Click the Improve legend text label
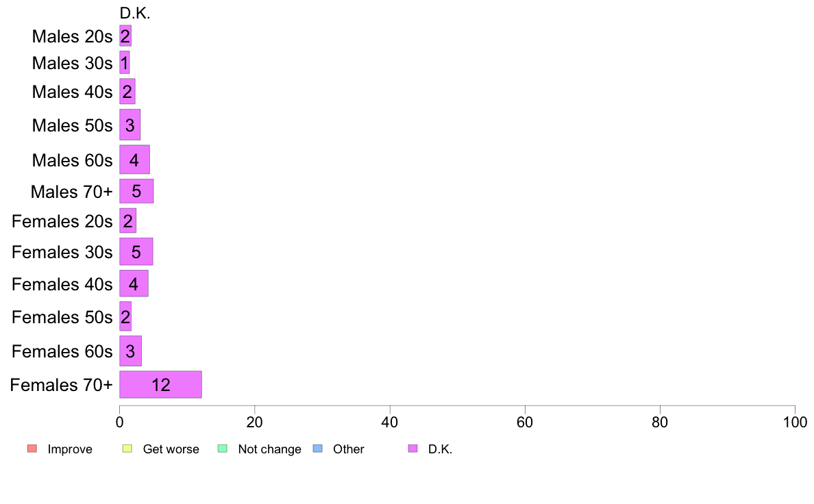The height and width of the screenshot is (504, 814). [70, 449]
